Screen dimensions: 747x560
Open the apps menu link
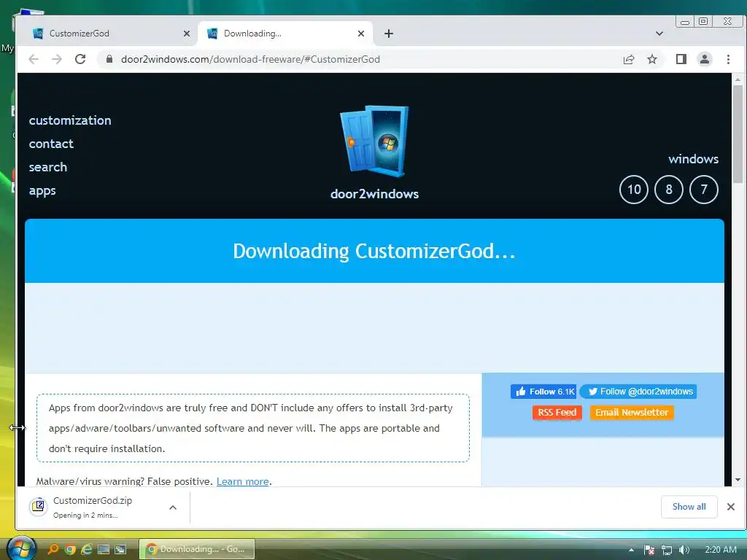pyautogui.click(x=42, y=190)
